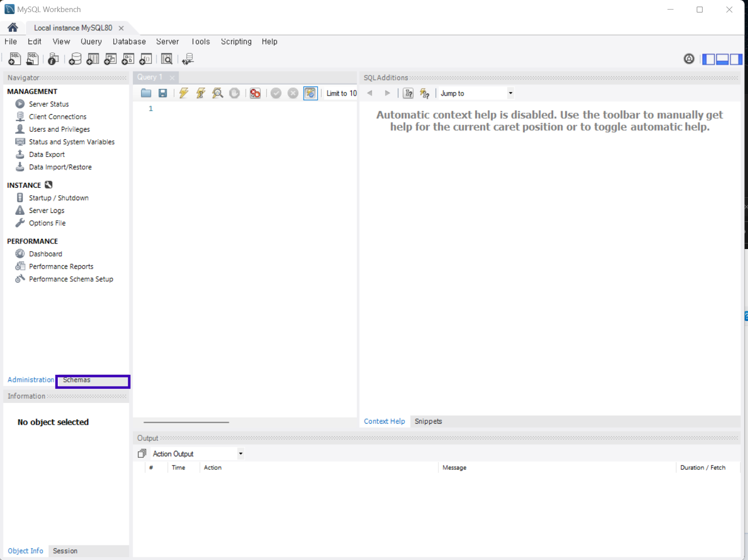748x560 pixels.
Task: Open Server Status in Navigator
Action: [49, 104]
